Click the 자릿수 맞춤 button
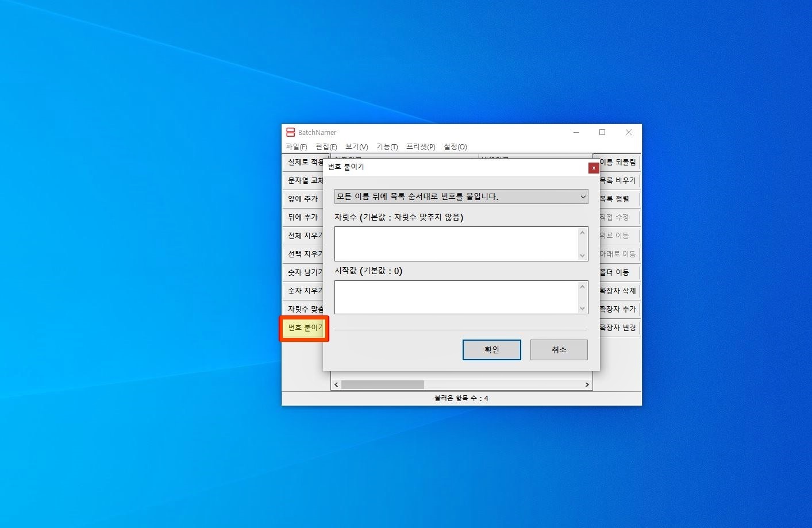The width and height of the screenshot is (812, 528). [x=303, y=309]
